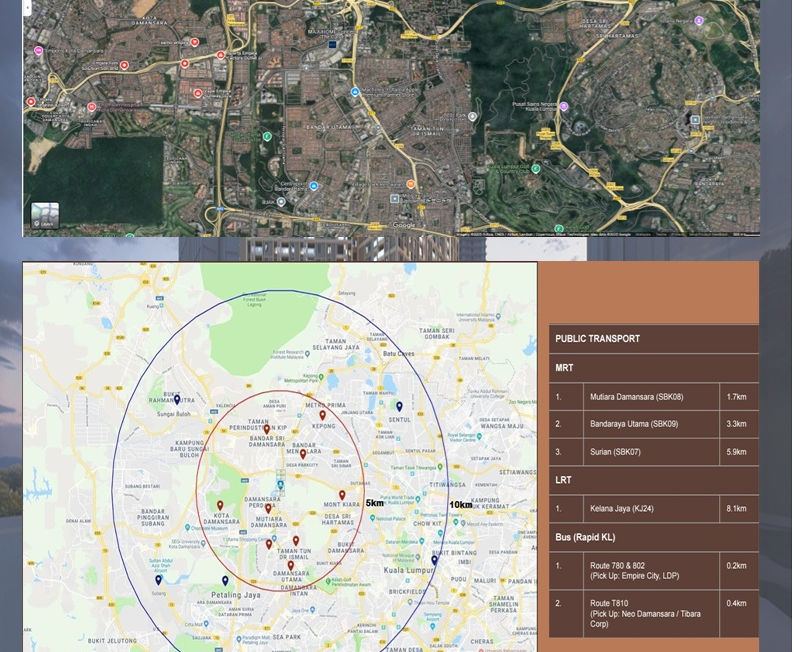Select the red pin above the Damansara Utama label
The width and height of the screenshot is (794, 652).
point(291,565)
